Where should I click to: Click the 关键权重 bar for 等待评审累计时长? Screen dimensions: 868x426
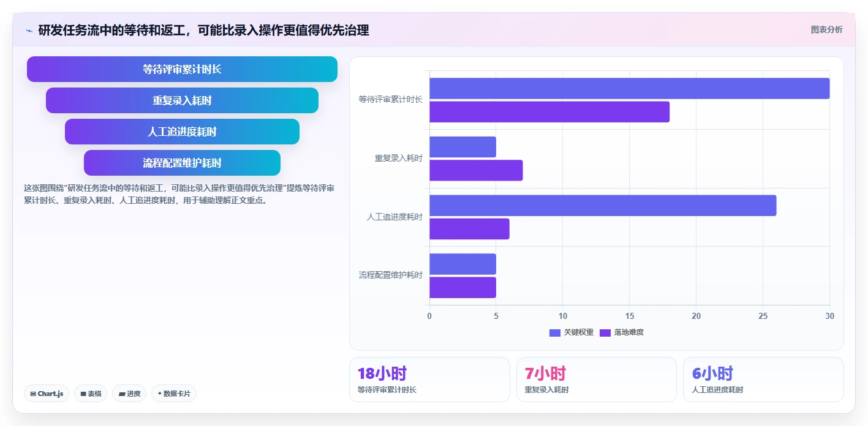pos(629,88)
